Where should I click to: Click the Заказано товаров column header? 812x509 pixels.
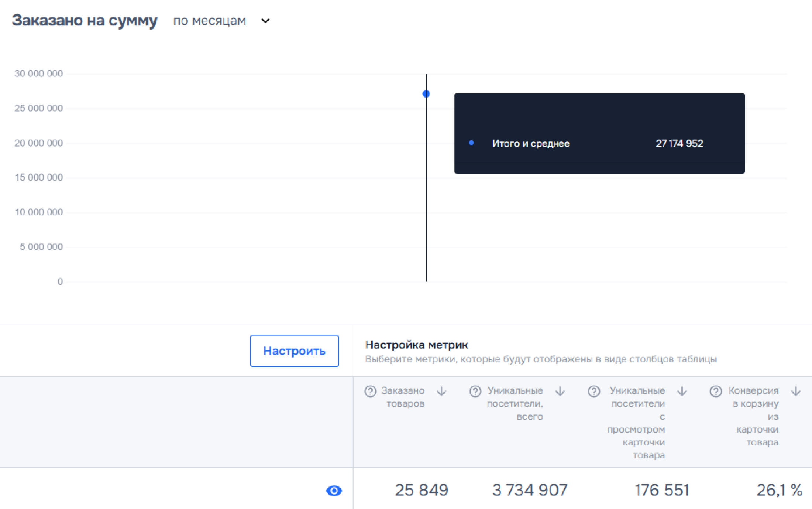(403, 397)
